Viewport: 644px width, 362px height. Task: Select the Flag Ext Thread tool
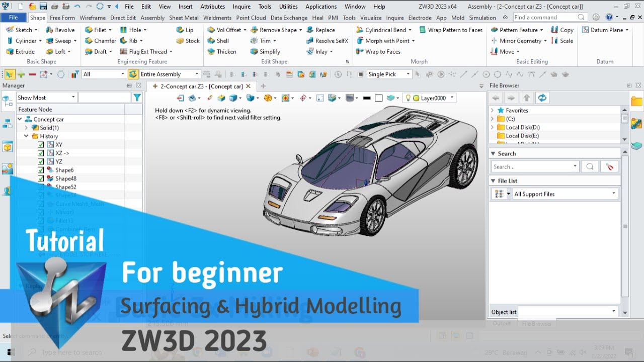coord(145,51)
